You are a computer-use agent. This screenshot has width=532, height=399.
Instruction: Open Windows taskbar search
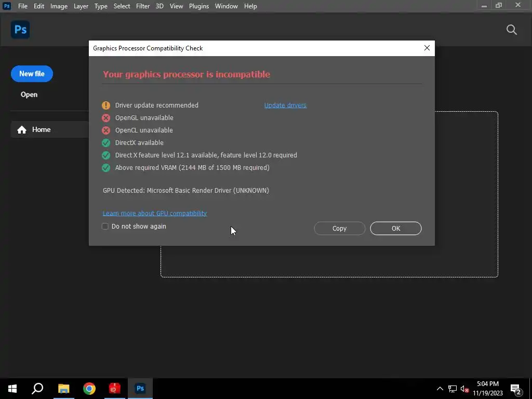[x=37, y=389]
